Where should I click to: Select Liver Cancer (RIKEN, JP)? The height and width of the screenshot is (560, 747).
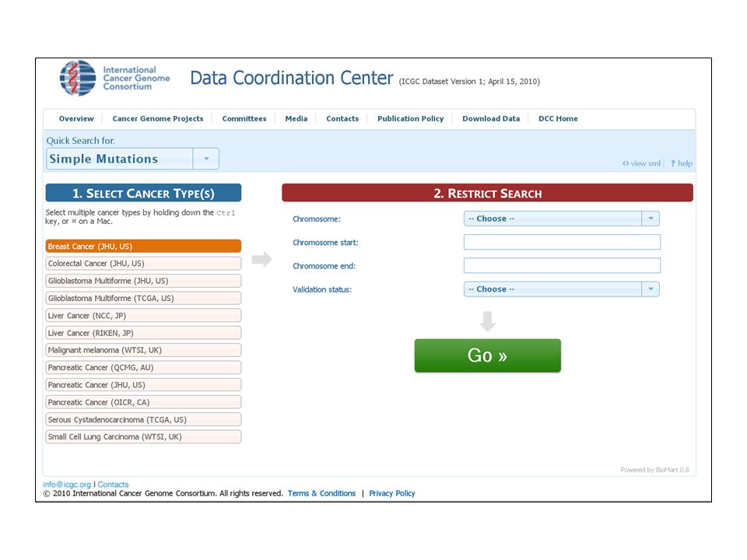click(143, 333)
